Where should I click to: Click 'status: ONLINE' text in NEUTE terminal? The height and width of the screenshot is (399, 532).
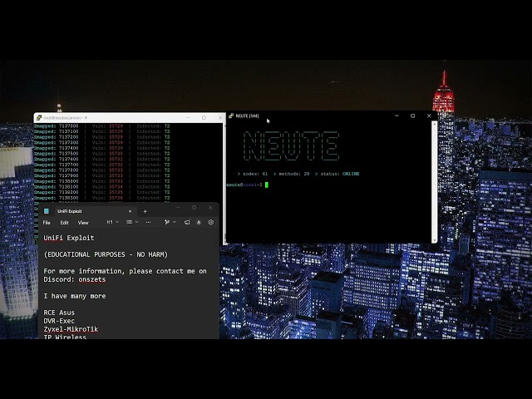(340, 174)
